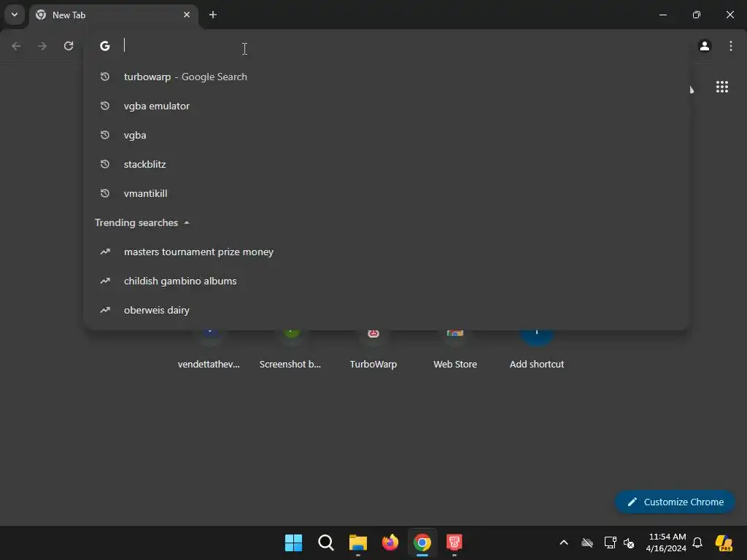Open the notifications bell
747x560 pixels.
[x=697, y=542]
